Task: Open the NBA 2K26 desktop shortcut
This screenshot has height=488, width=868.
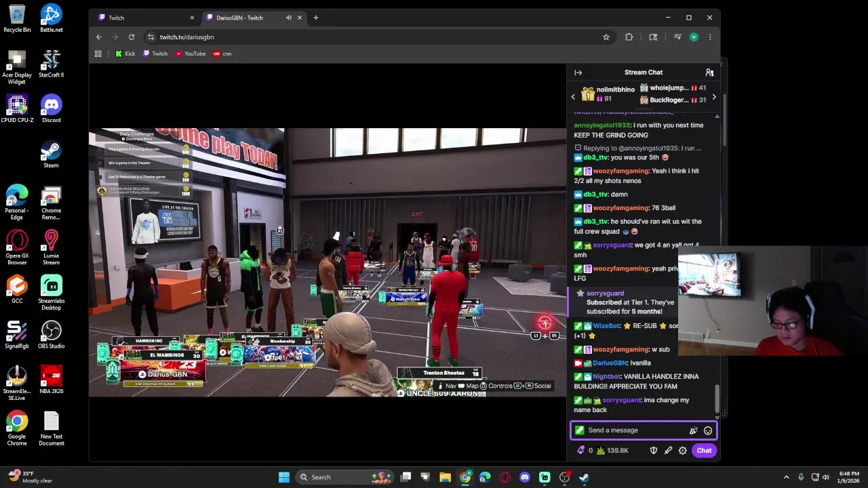Action: pos(52,380)
